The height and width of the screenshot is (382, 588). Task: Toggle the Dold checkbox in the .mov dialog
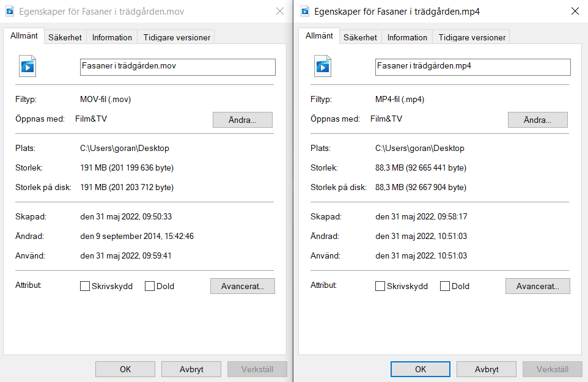point(150,286)
